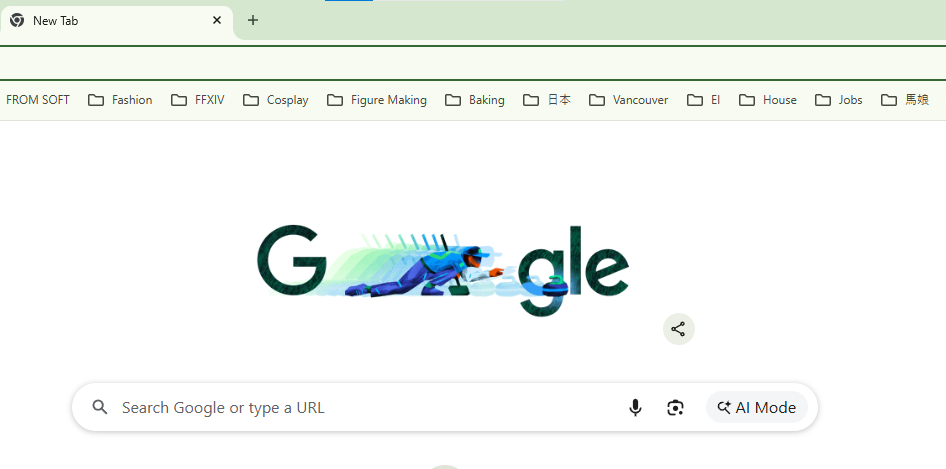
Task: Open the Jobs bookmark folder
Action: (x=839, y=100)
